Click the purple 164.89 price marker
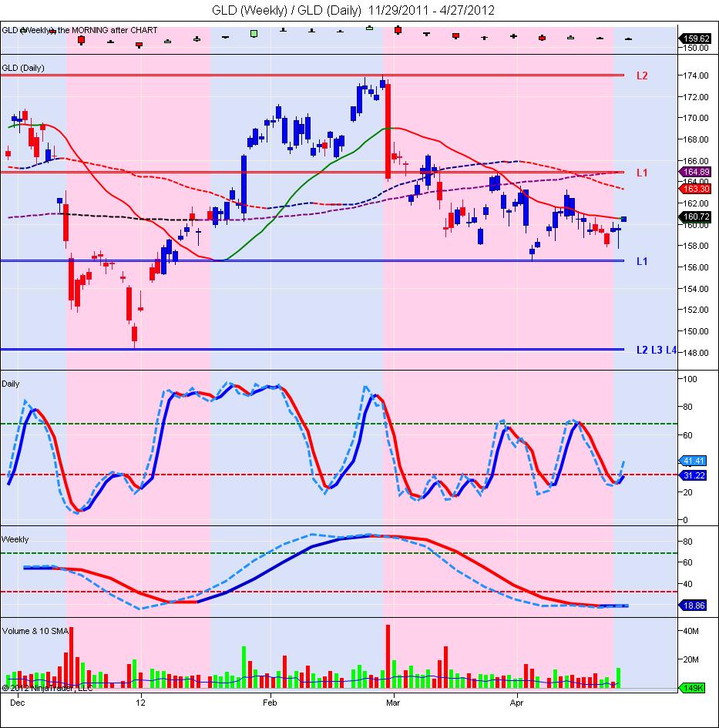Image resolution: width=719 pixels, height=728 pixels. pos(695,172)
